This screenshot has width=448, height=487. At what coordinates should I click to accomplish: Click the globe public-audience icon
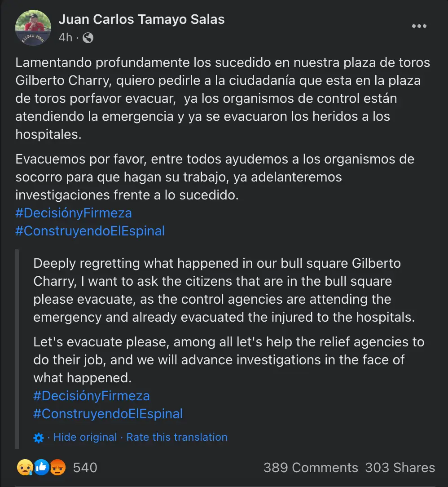pyautogui.click(x=88, y=38)
